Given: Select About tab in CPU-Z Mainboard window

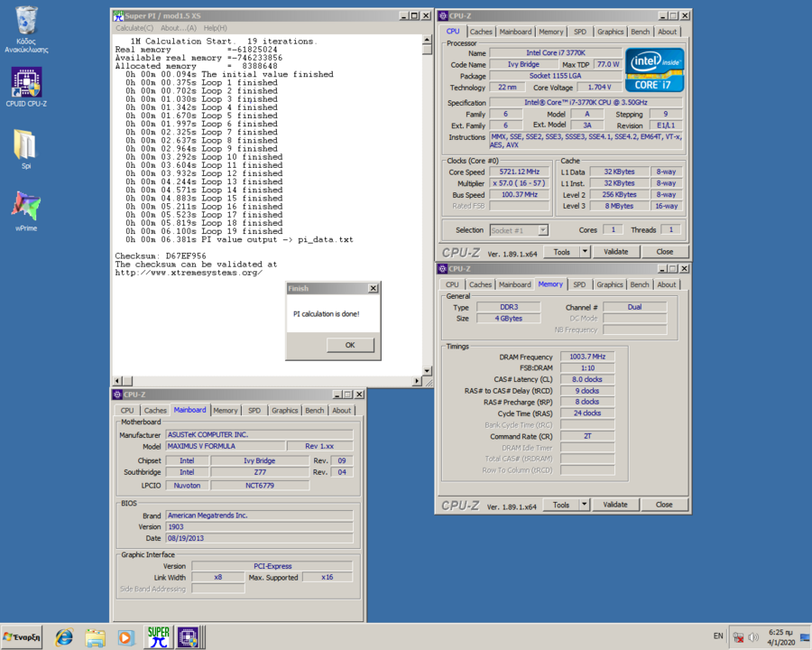Looking at the screenshot, I should click(x=342, y=411).
